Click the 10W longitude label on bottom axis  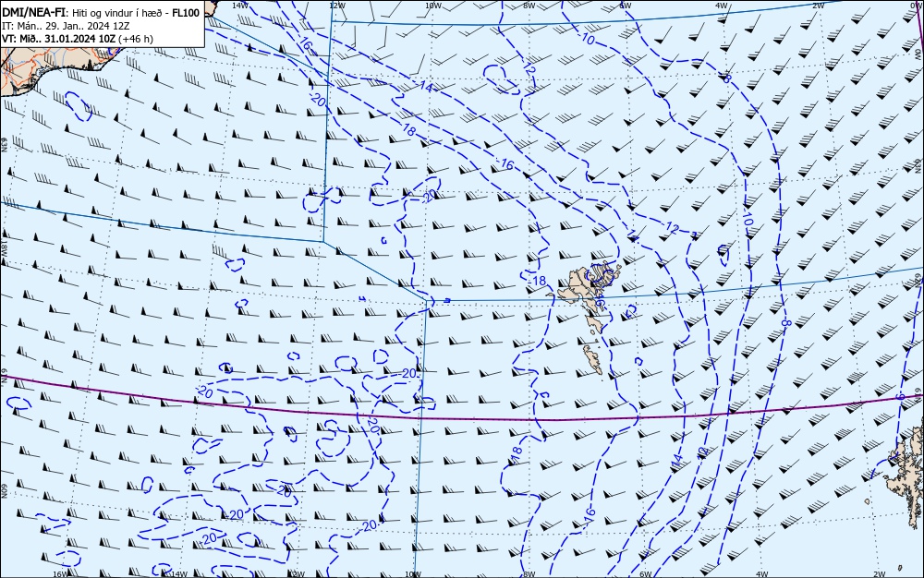click(x=413, y=574)
